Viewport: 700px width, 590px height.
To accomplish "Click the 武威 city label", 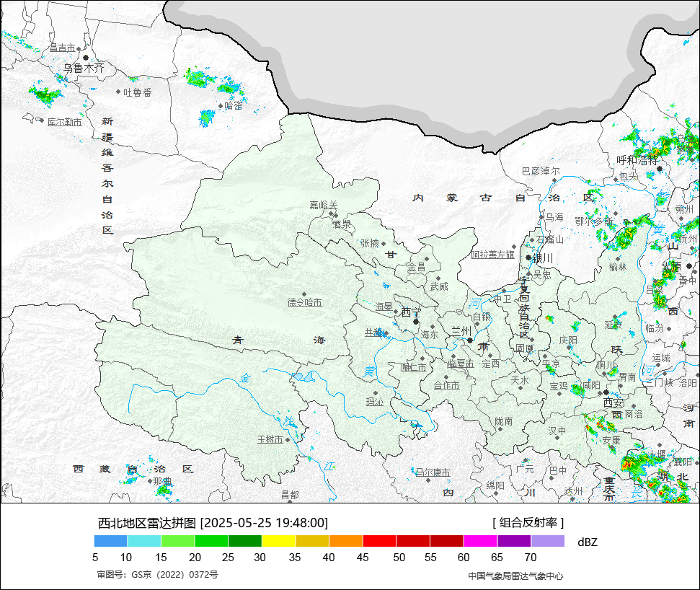I will click(439, 286).
